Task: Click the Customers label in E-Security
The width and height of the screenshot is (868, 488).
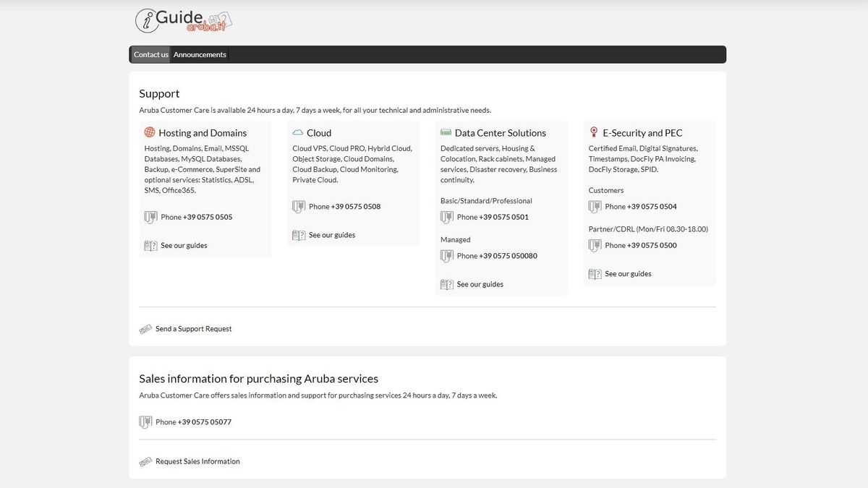Action: tap(606, 191)
